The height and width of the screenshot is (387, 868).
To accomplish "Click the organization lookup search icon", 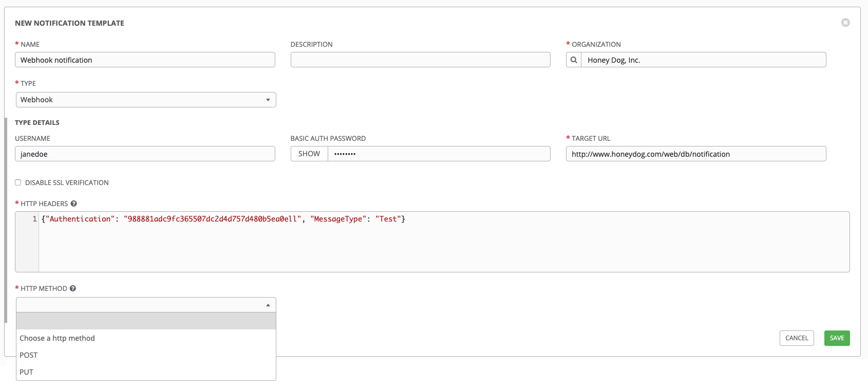I will coord(574,60).
